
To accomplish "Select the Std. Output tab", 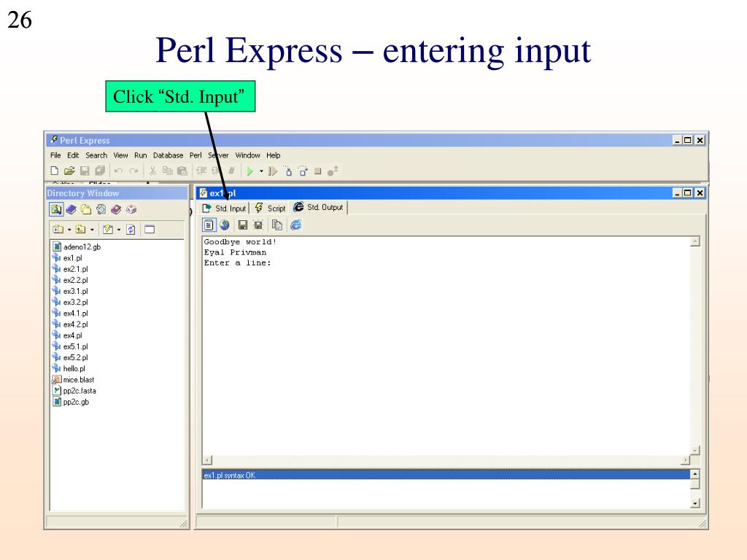I will click(x=319, y=207).
